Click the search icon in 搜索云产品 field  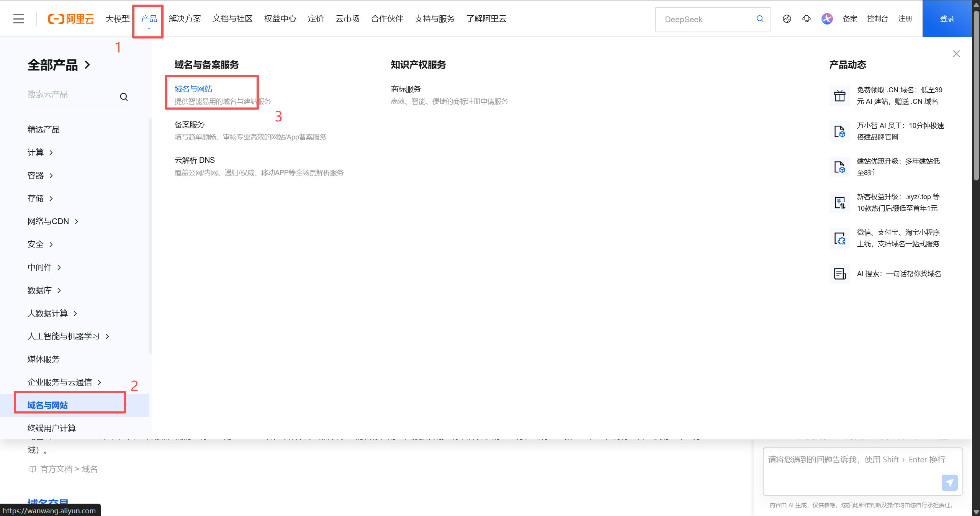click(x=124, y=96)
